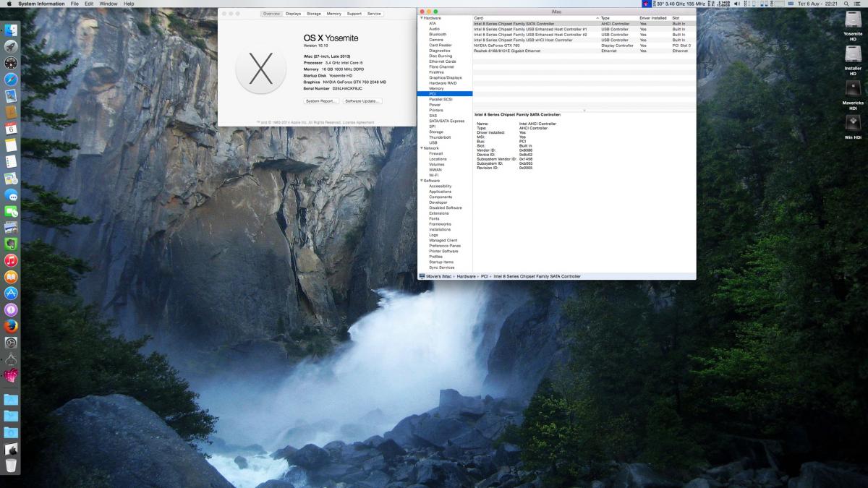This screenshot has height=488, width=868.
Task: Switch to Support tab in About This Mac
Action: 354,14
